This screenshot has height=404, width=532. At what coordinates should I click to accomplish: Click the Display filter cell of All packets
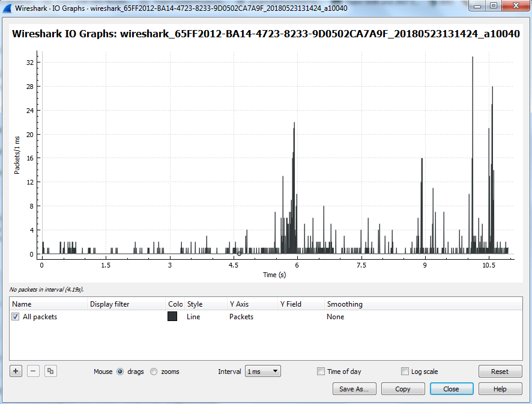coord(126,317)
